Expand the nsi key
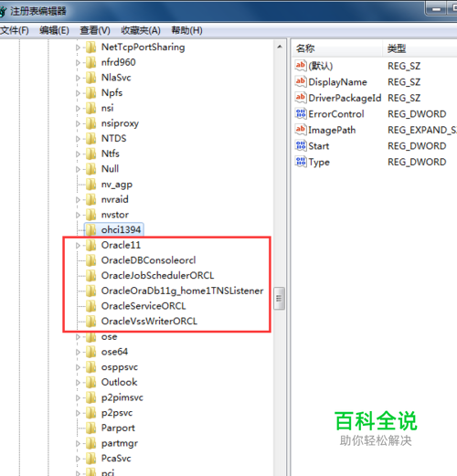457x476 pixels. point(78,109)
